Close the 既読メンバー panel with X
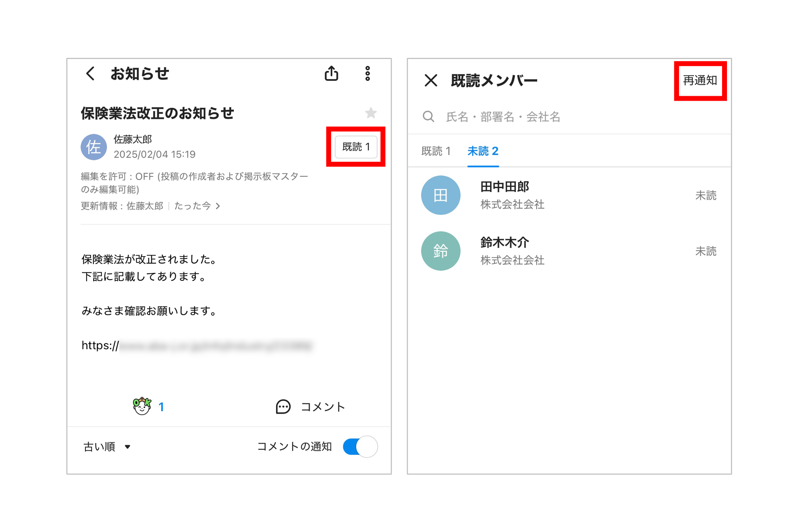 coord(431,80)
